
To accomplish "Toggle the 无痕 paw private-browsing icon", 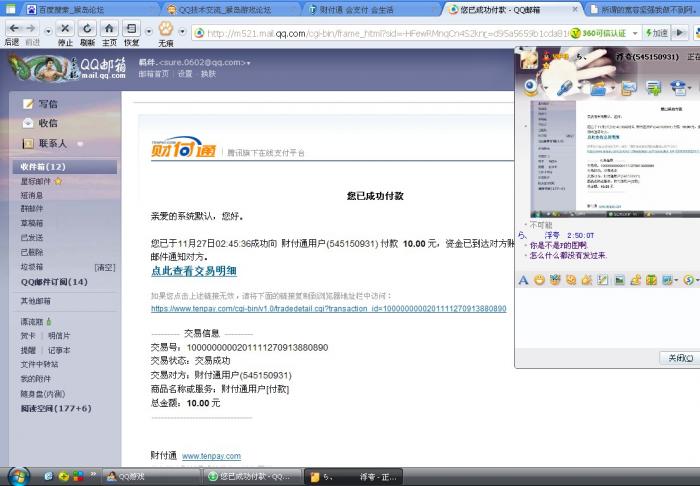I will tap(166, 29).
